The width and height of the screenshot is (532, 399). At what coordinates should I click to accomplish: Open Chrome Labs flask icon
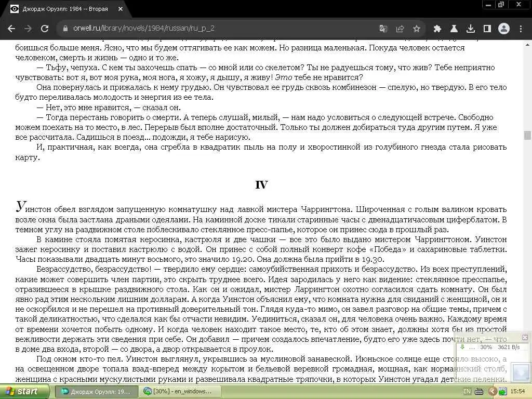click(x=454, y=29)
